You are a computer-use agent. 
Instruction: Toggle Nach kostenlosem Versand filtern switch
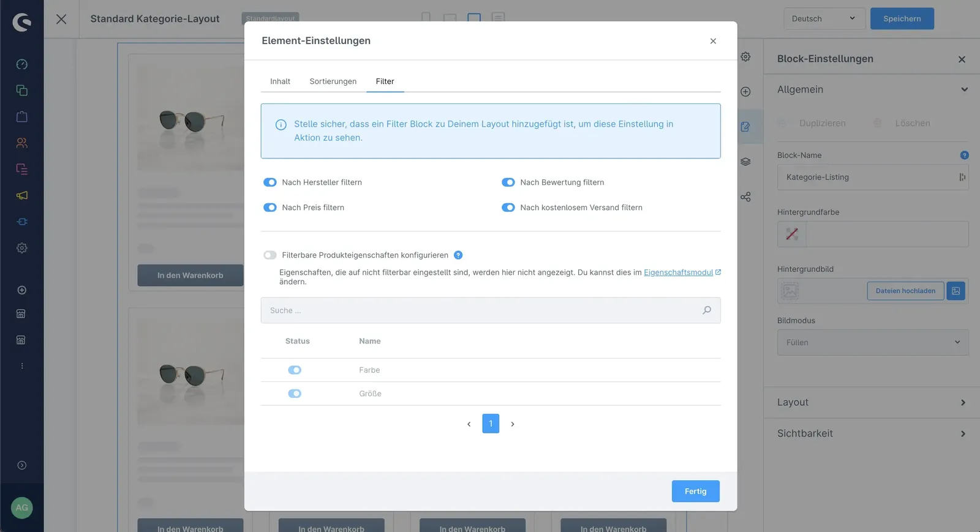coord(508,208)
